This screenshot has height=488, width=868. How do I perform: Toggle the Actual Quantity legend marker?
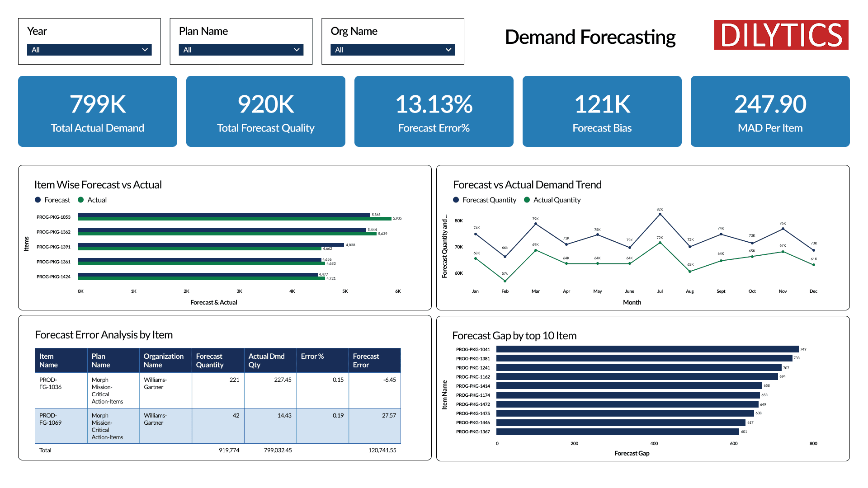click(527, 200)
